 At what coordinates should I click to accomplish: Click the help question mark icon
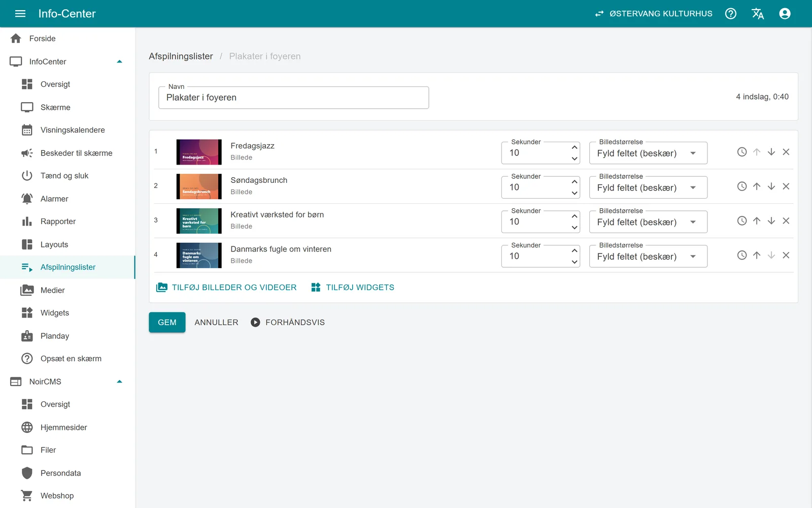[x=731, y=14]
